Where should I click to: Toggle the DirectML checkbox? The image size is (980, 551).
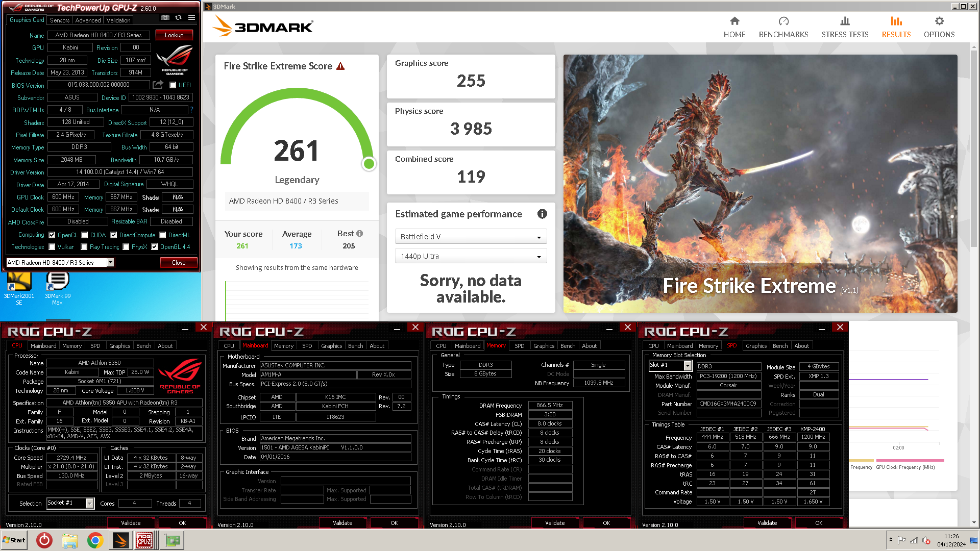(x=163, y=235)
